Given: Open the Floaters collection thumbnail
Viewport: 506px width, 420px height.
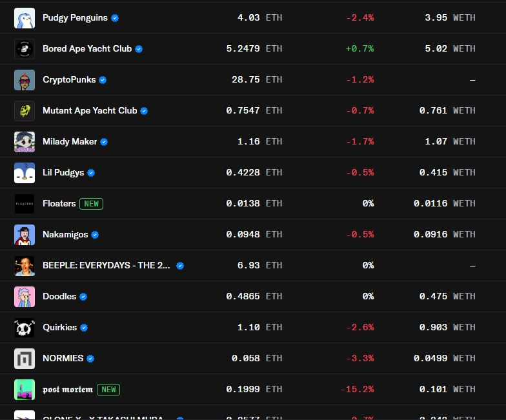Looking at the screenshot, I should (x=25, y=204).
